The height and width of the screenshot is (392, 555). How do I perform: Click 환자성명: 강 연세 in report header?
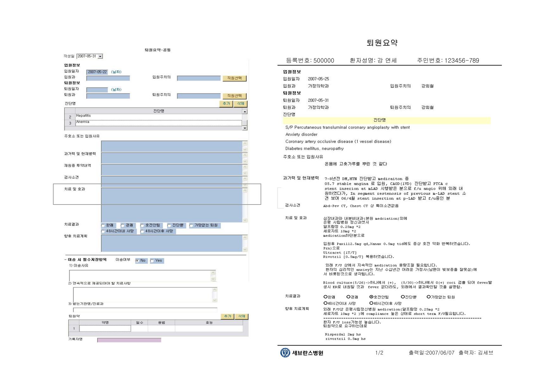(373, 61)
